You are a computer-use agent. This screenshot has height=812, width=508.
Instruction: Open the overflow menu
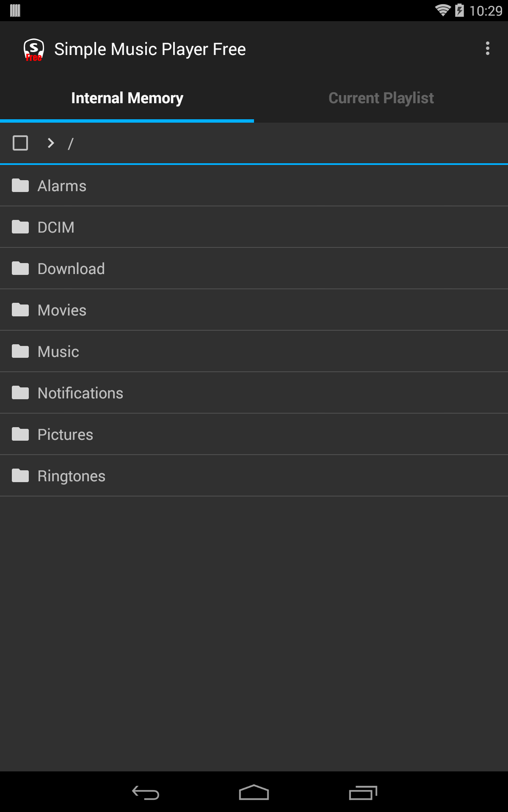click(x=487, y=49)
